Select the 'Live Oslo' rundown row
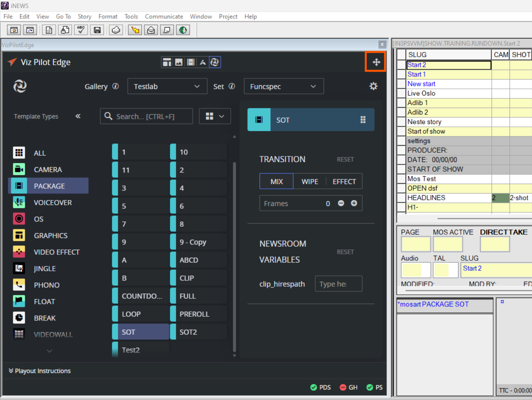 click(x=449, y=93)
